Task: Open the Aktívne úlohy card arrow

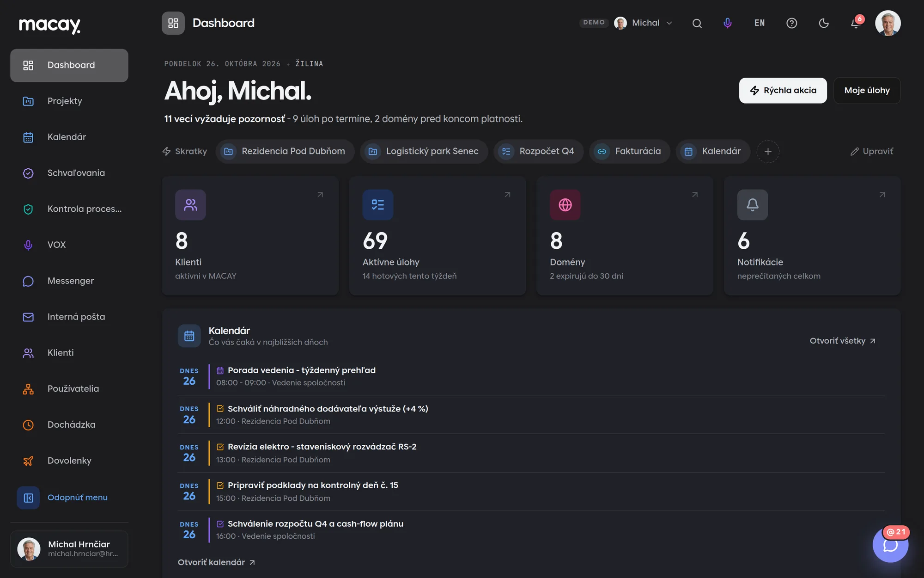Action: 507,195
